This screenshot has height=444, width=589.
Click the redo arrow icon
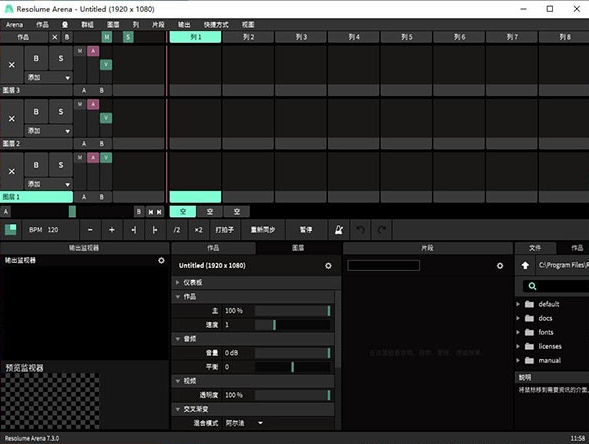pyautogui.click(x=382, y=230)
